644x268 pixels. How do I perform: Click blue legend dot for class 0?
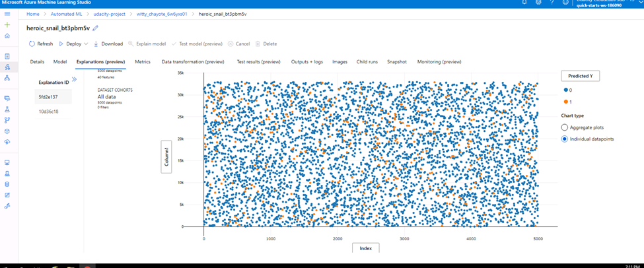click(566, 90)
